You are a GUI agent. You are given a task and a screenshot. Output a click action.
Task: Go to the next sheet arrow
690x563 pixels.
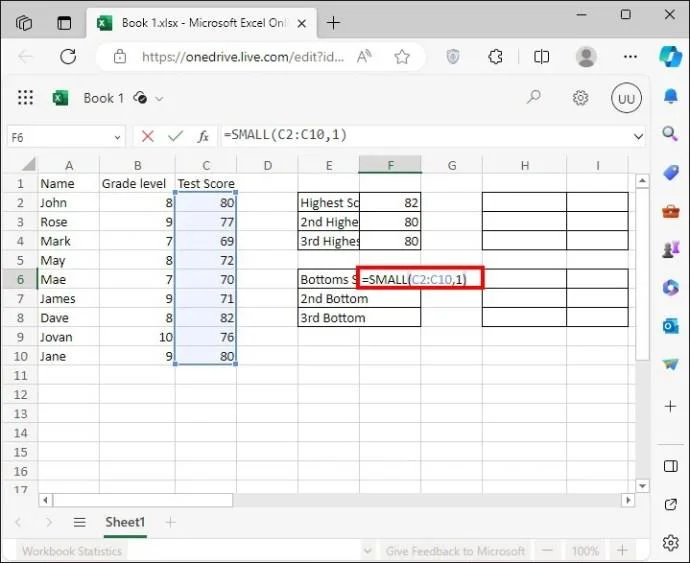[x=49, y=523]
